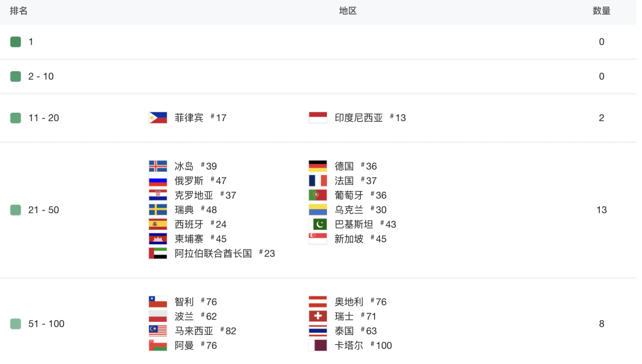The image size is (642, 364).
Task: Click the Philippines flag icon
Action: 158,118
